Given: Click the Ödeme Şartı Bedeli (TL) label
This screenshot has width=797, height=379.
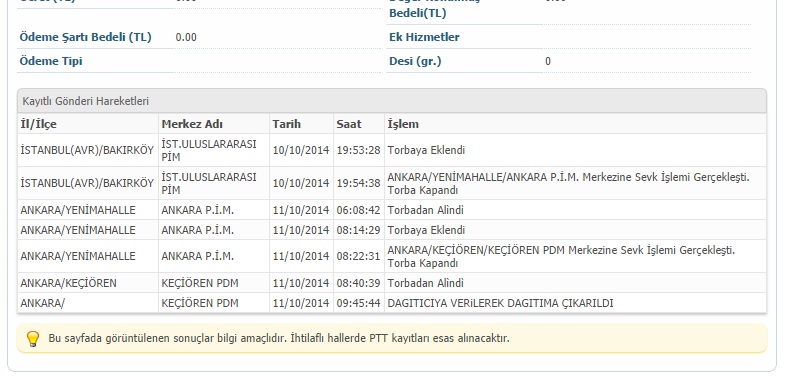Looking at the screenshot, I should [85, 37].
